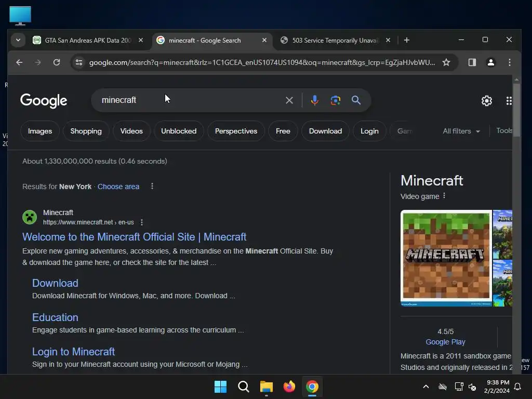Screen dimensions: 532x399
Task: Select the Images filter chip
Action: [x=40, y=131]
